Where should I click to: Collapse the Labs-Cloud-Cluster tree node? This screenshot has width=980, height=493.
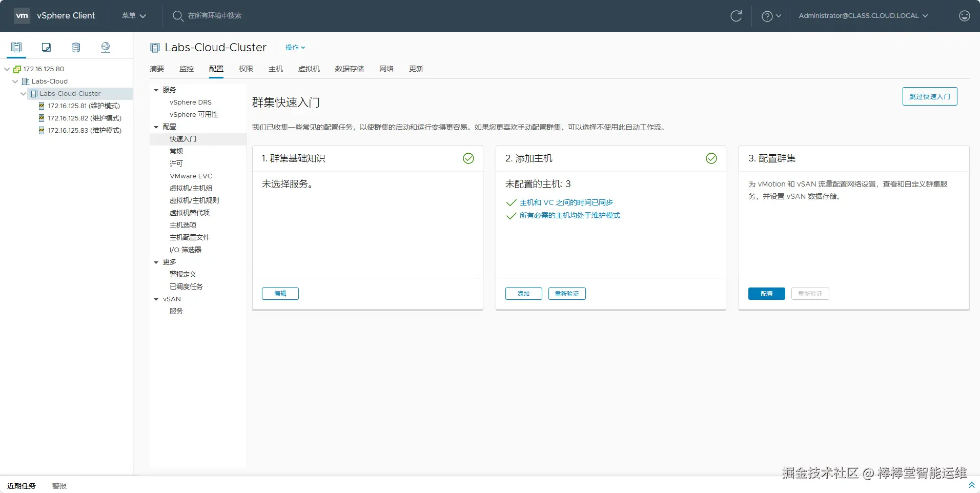24,94
